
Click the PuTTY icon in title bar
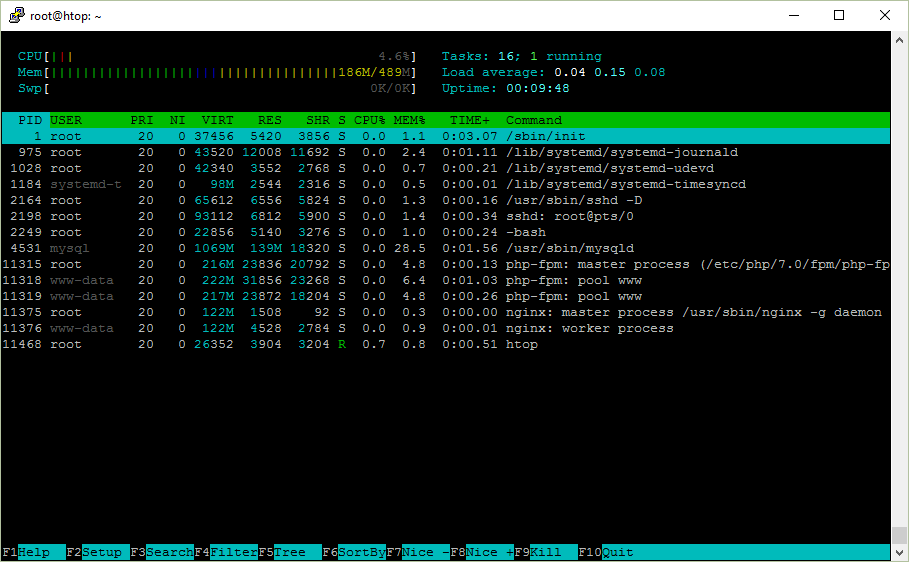click(x=13, y=15)
